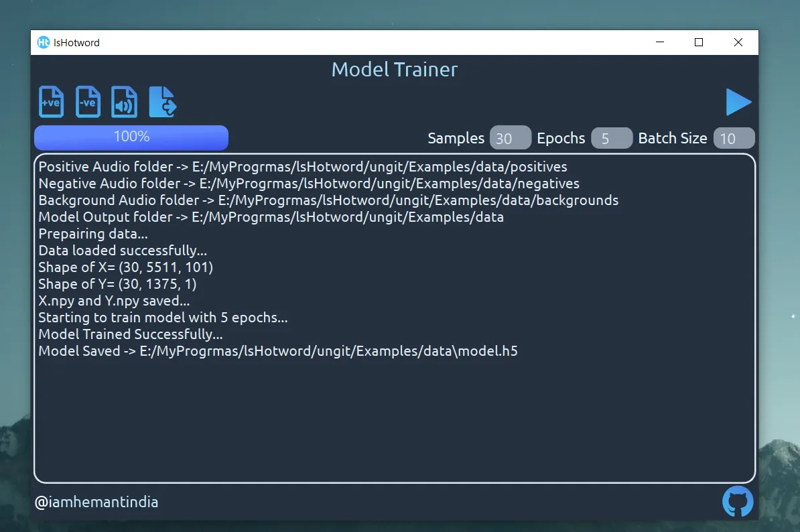The width and height of the screenshot is (800, 532).
Task: Open the GitHub octocat icon
Action: pyautogui.click(x=738, y=501)
